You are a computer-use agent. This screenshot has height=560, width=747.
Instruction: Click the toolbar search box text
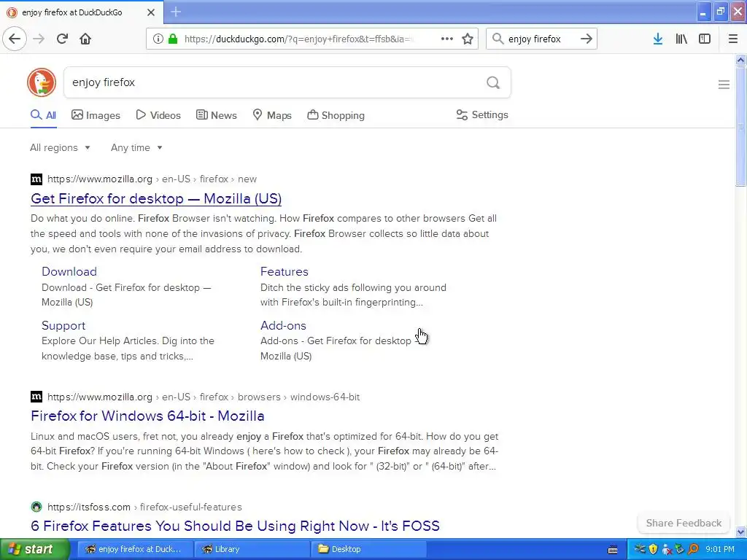pyautogui.click(x=534, y=39)
